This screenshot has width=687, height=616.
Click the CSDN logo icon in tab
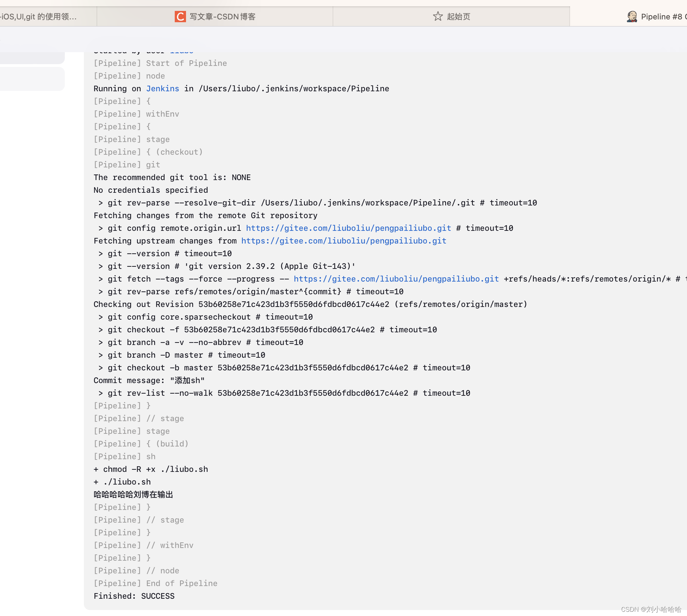point(180,17)
